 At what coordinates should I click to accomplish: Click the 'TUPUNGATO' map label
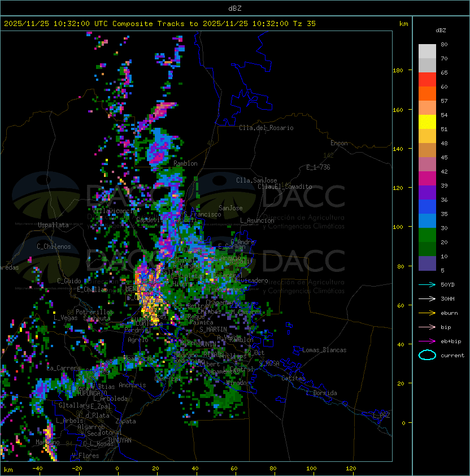point(92,393)
